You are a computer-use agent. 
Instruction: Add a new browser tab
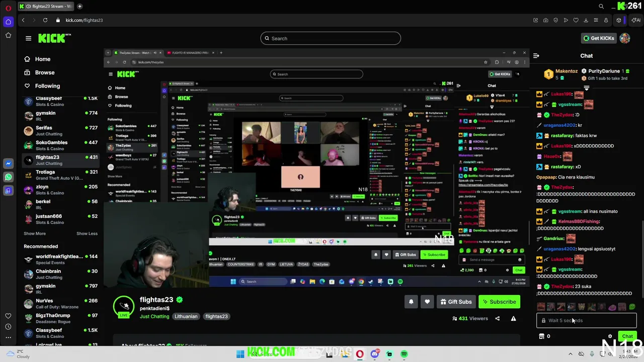[79, 7]
